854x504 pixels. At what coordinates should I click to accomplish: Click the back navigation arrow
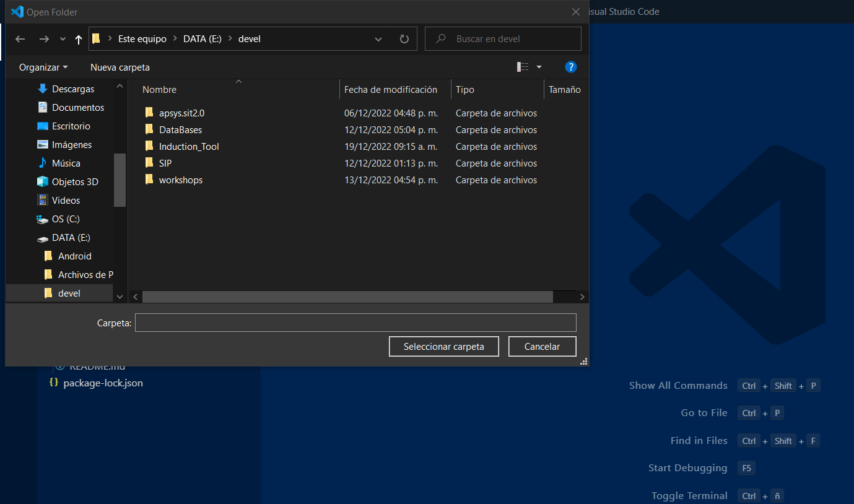point(20,39)
